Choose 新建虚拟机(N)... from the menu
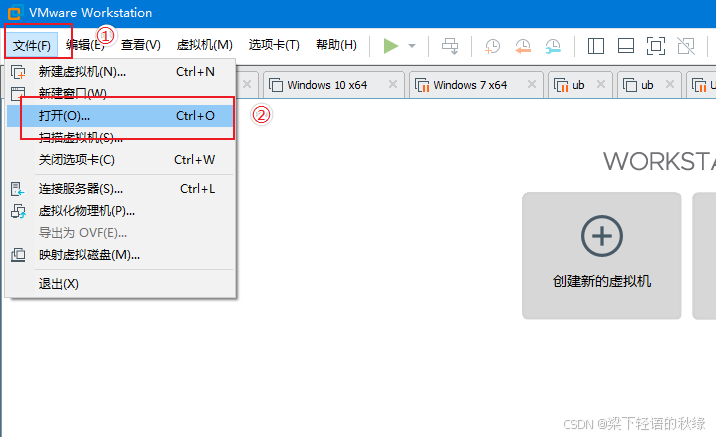This screenshot has width=716, height=437. coord(121,72)
